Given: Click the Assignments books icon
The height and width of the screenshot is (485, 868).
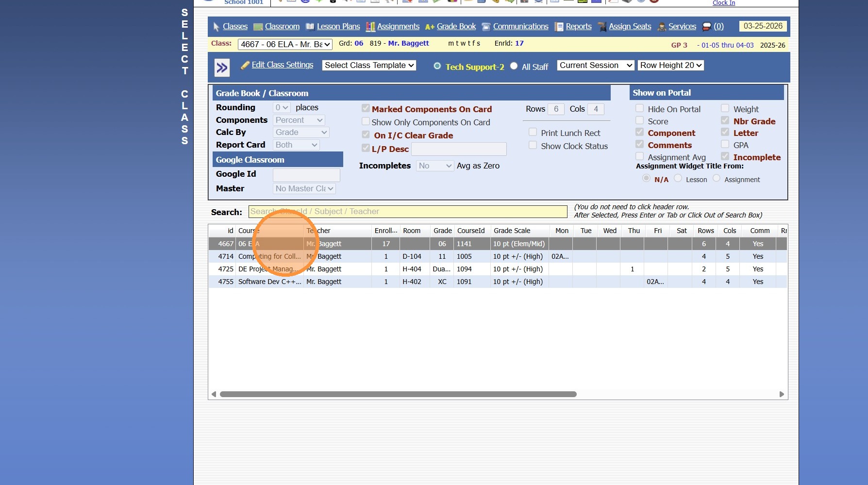Looking at the screenshot, I should point(370,27).
